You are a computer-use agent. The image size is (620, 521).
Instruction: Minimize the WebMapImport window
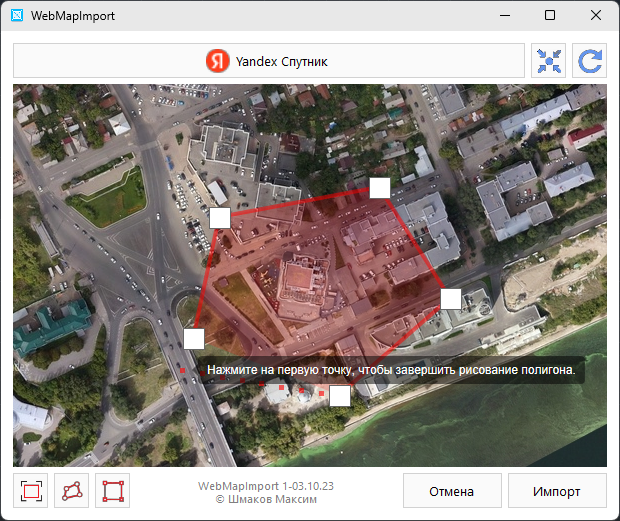click(x=503, y=16)
